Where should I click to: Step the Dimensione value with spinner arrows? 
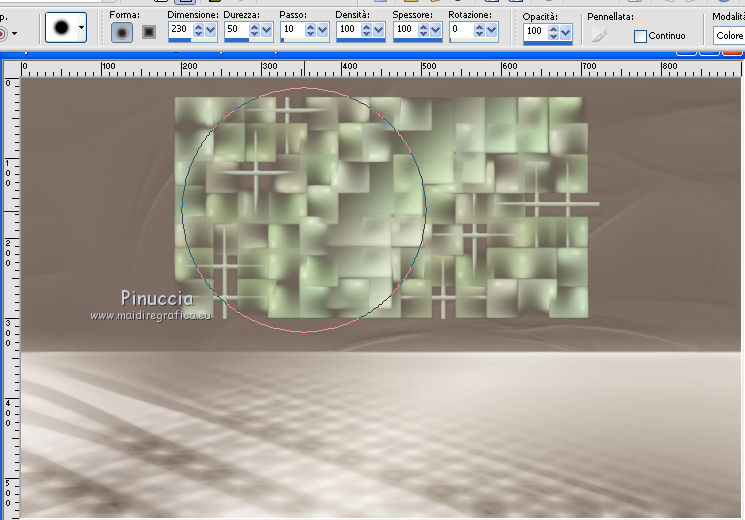coord(198,30)
